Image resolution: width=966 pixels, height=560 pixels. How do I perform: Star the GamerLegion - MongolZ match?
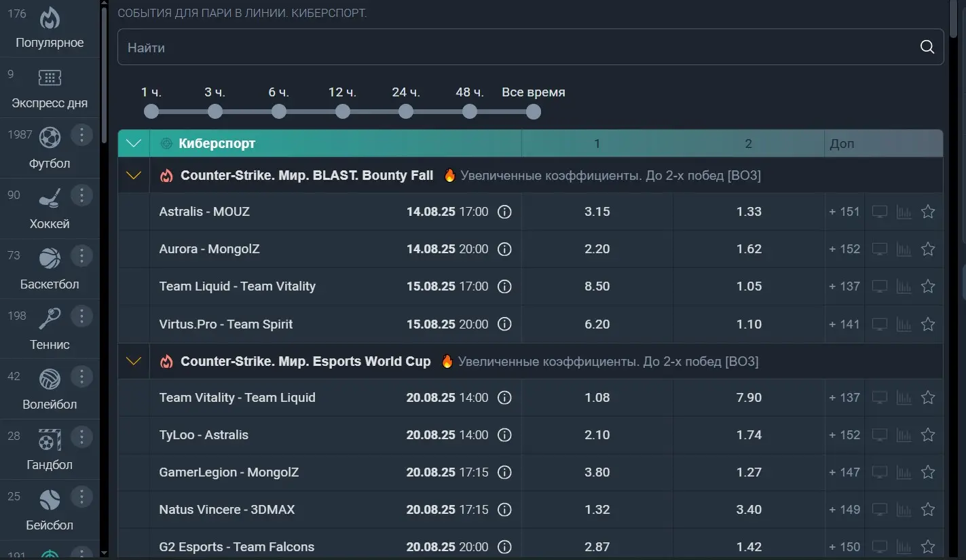pos(928,472)
